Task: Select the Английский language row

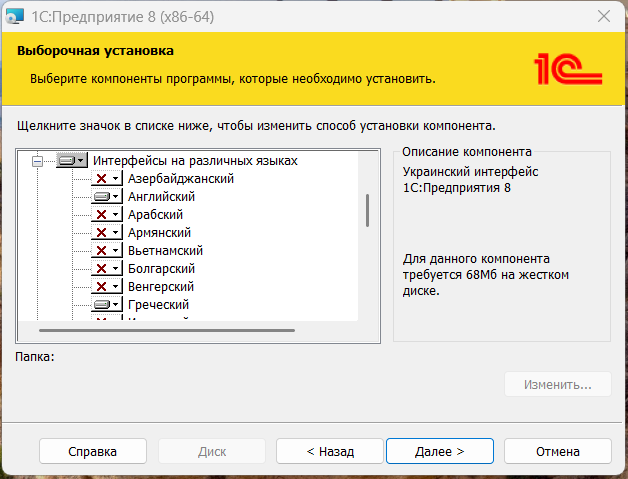Action: [161, 197]
